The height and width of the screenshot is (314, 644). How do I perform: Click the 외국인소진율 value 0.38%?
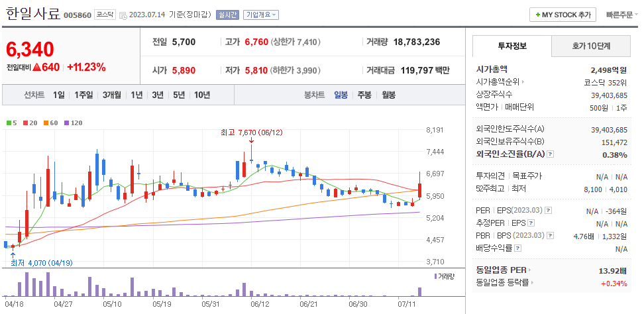[615, 155]
